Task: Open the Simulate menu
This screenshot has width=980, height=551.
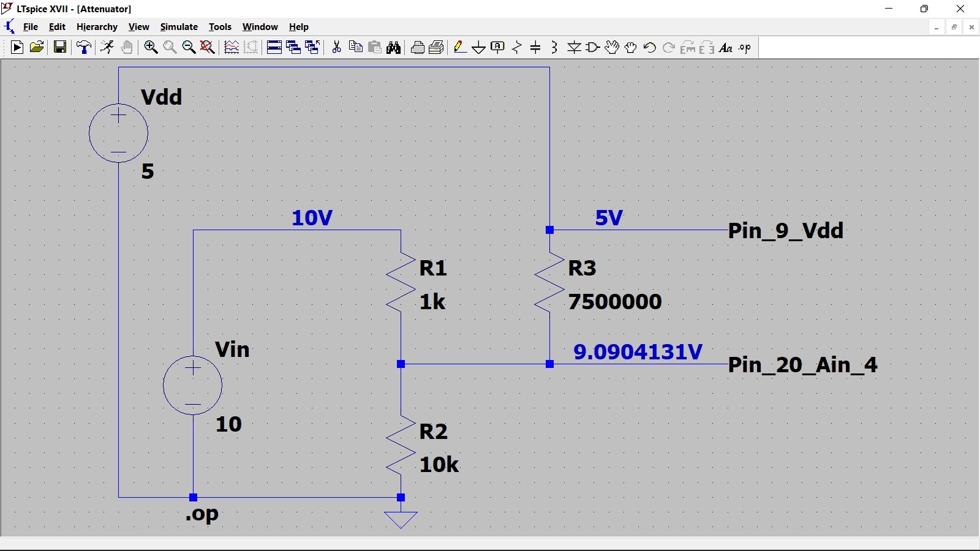Action: coord(179,27)
